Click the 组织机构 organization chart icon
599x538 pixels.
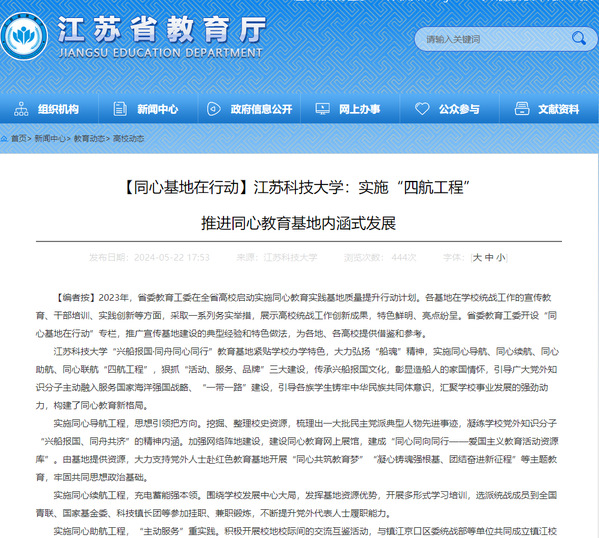[x=21, y=109]
